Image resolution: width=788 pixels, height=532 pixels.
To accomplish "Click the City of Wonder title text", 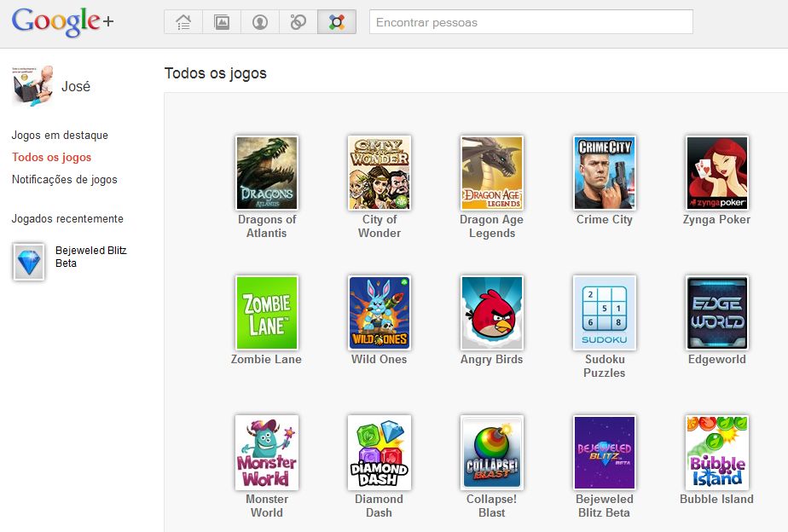I will pos(380,226).
